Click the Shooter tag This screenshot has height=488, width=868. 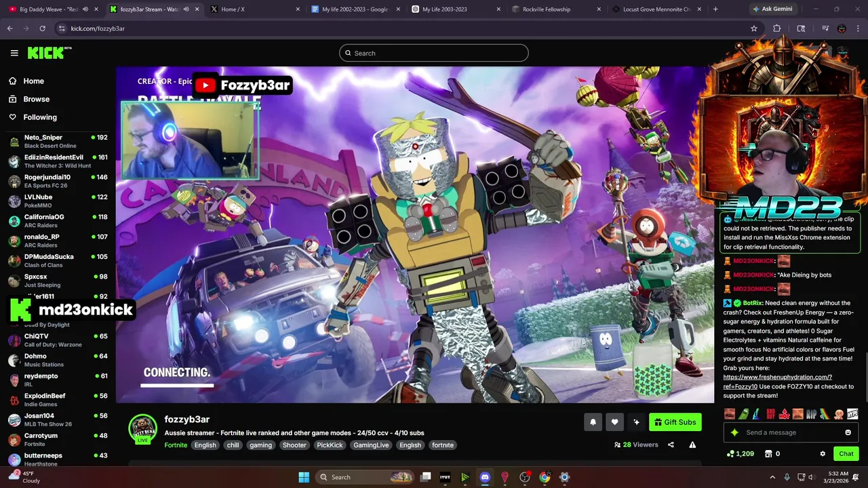pos(294,445)
